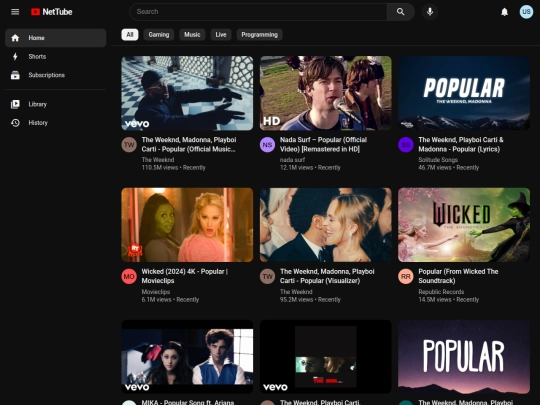Viewport: 540px width, 405px height.
Task: Open Subscriptions from the sidebar
Action: tap(55, 75)
